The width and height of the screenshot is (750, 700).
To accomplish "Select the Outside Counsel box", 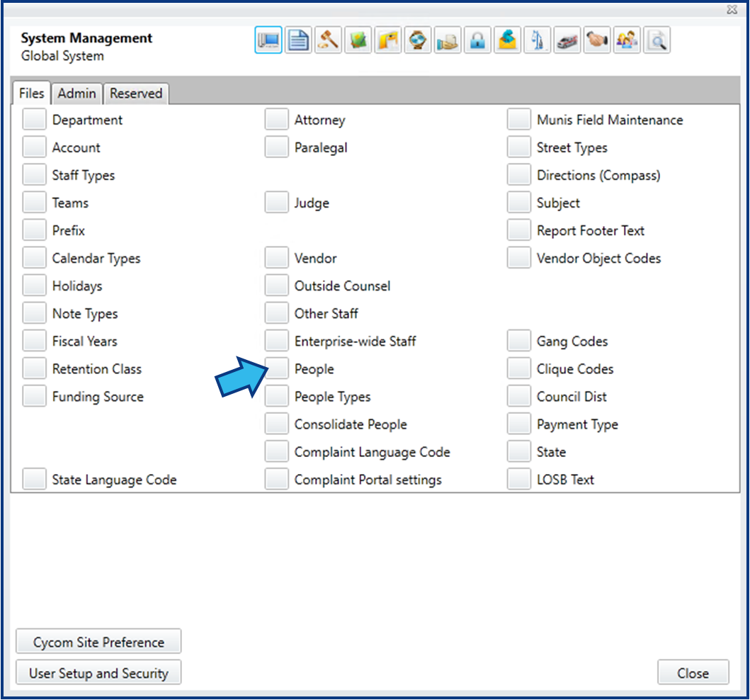I will [x=276, y=286].
